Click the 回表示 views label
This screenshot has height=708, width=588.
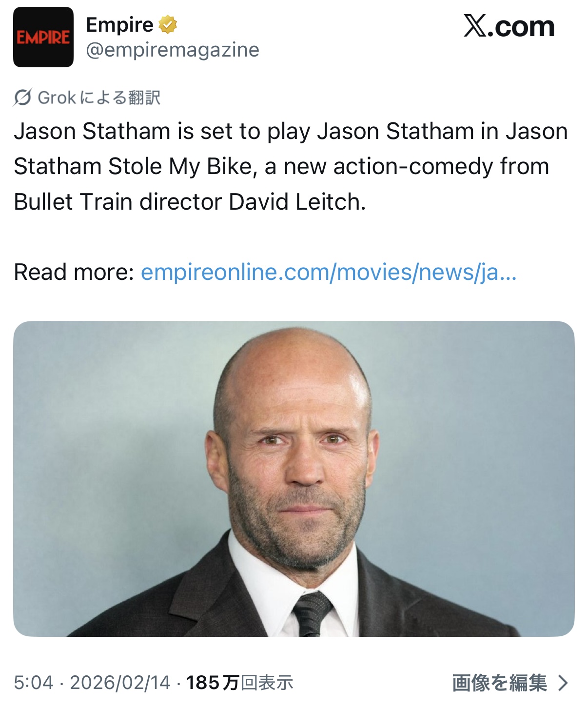267,683
